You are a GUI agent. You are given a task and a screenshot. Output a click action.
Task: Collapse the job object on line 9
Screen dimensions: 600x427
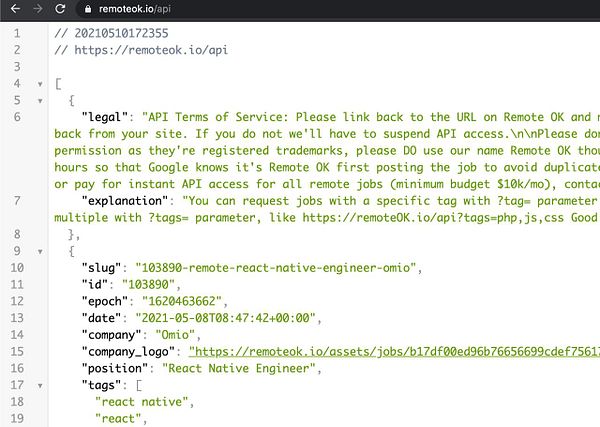[x=40, y=252]
